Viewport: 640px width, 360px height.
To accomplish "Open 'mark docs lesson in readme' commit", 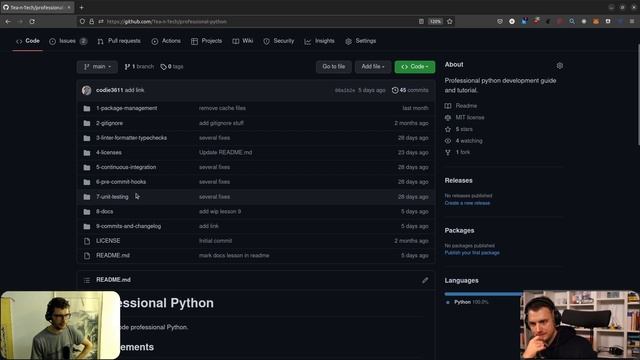I will 234,256.
